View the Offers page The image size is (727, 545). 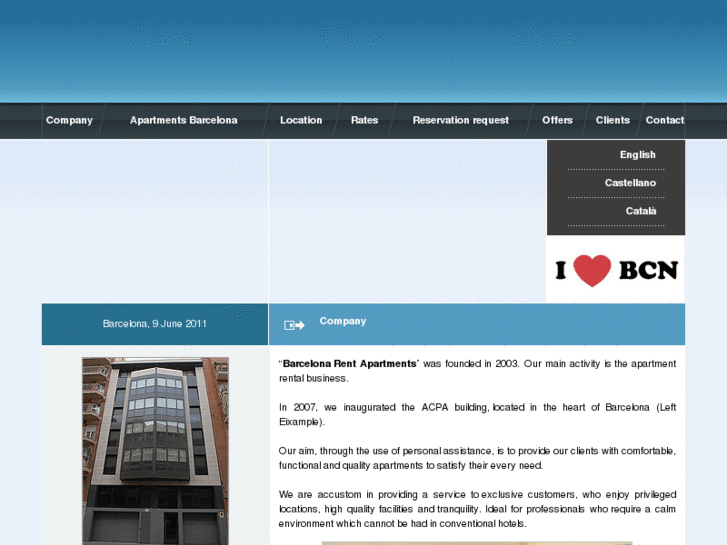click(x=557, y=120)
